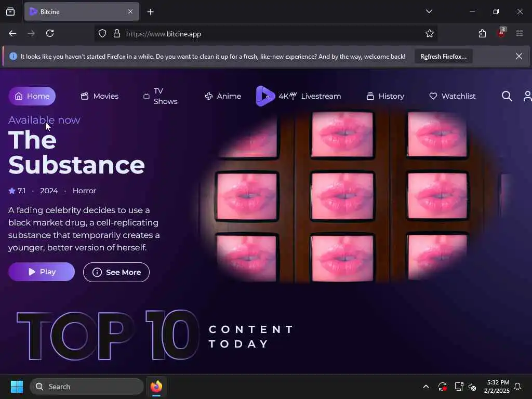The height and width of the screenshot is (399, 532).
Task: Open the clock showing 5:32 PM
Action: pos(496,387)
